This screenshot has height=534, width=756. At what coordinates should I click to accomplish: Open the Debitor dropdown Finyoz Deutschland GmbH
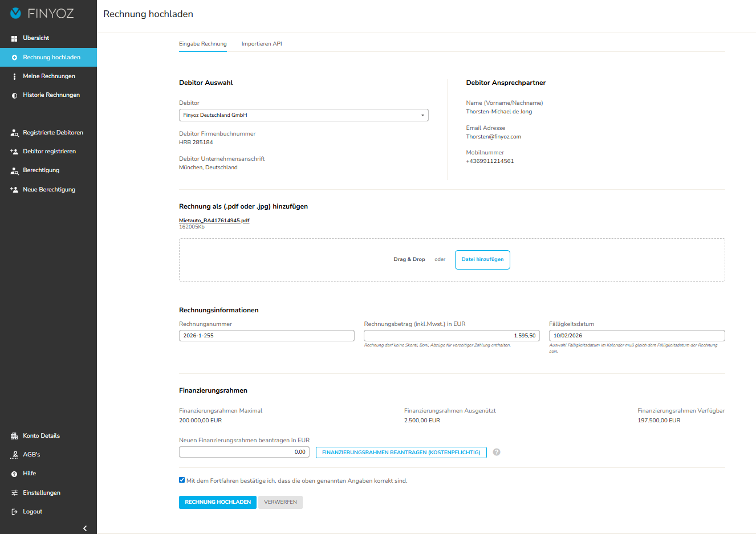coord(303,115)
